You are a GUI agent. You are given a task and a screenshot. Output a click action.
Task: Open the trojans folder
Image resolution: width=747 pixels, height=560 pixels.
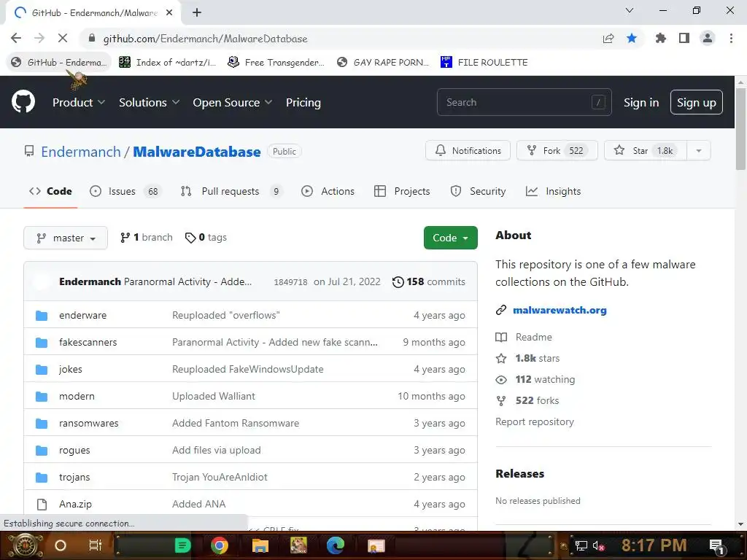click(x=74, y=477)
